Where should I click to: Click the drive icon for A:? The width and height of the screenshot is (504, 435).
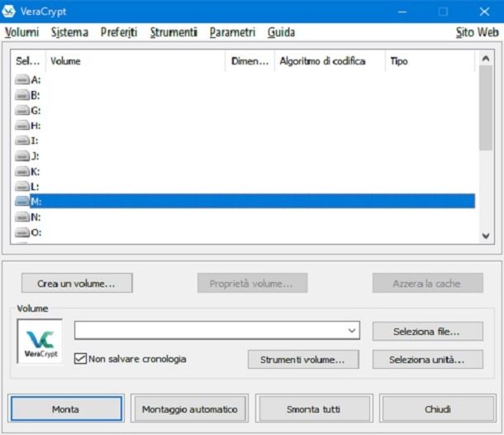[22, 79]
